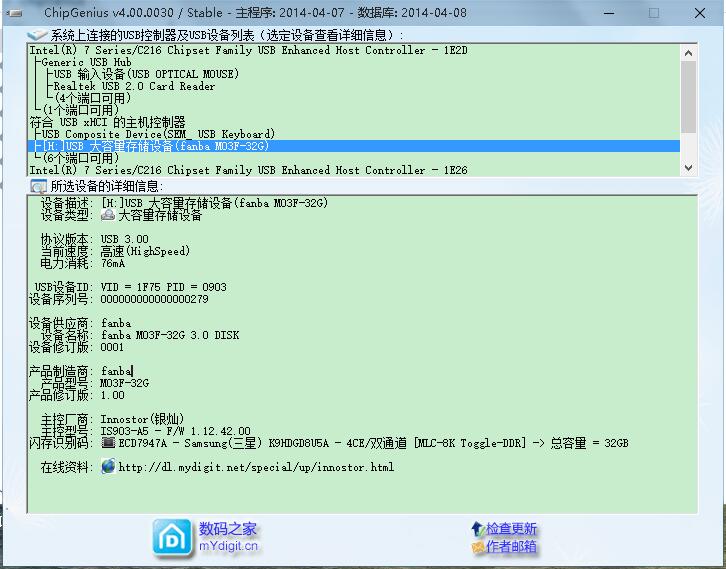Click the check update arrow icon
Image resolution: width=726 pixels, height=569 pixels.
click(477, 528)
